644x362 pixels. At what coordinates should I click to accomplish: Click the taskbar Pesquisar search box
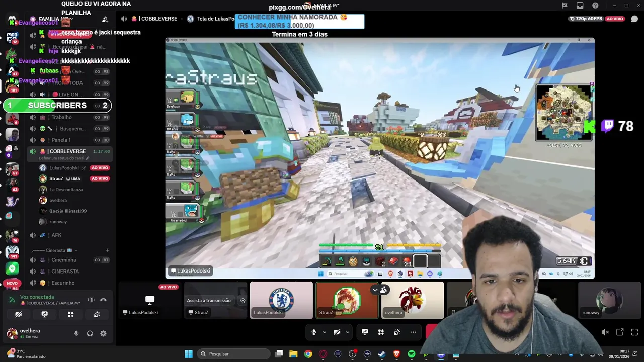point(233,354)
